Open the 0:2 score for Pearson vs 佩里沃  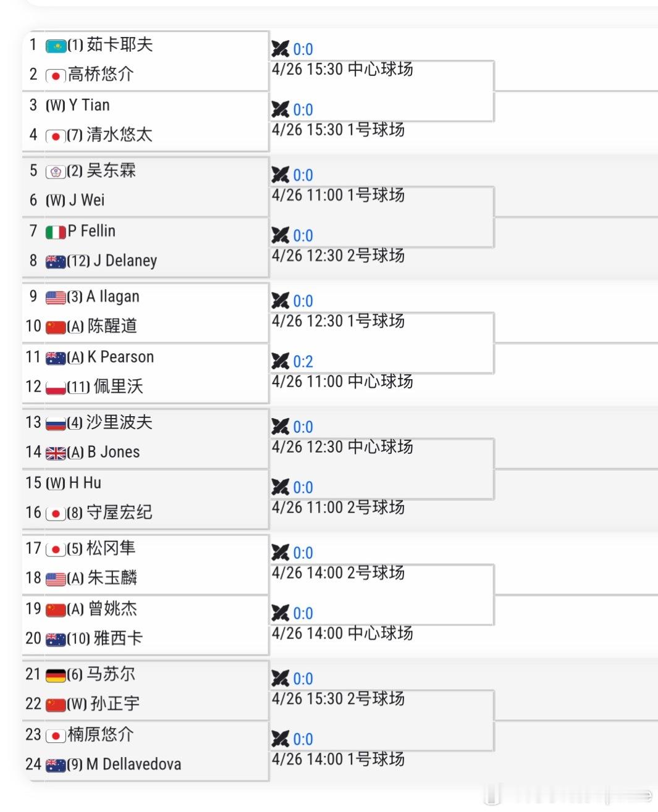(303, 361)
